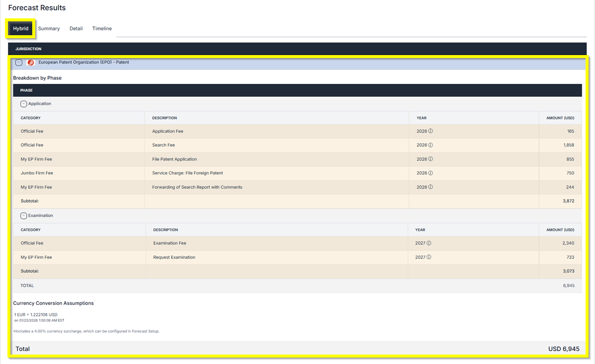Click info icon on Request Examination row

point(429,257)
